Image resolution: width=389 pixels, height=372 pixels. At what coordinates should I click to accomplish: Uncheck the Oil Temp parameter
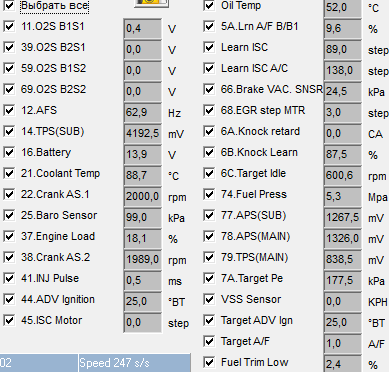click(x=209, y=5)
